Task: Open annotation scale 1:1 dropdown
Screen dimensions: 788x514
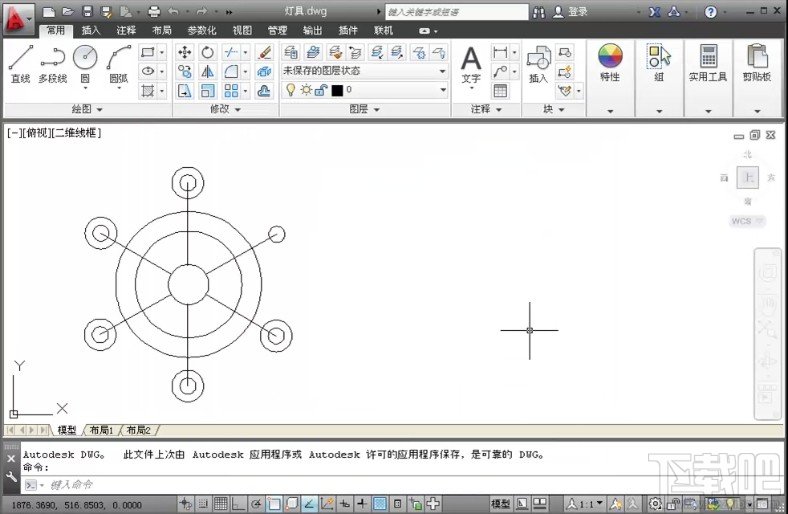Action: [585, 503]
